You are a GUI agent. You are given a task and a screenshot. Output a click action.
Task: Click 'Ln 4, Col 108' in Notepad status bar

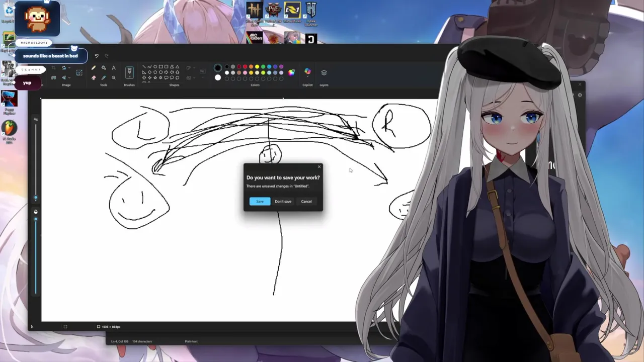tap(120, 341)
